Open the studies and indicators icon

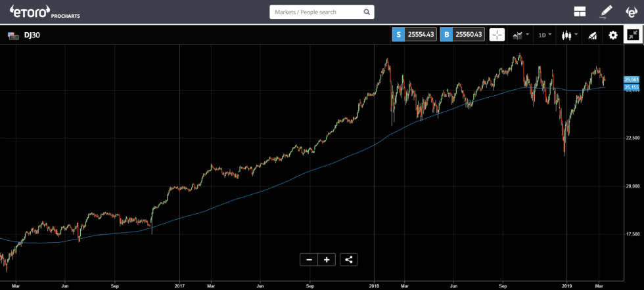point(592,35)
